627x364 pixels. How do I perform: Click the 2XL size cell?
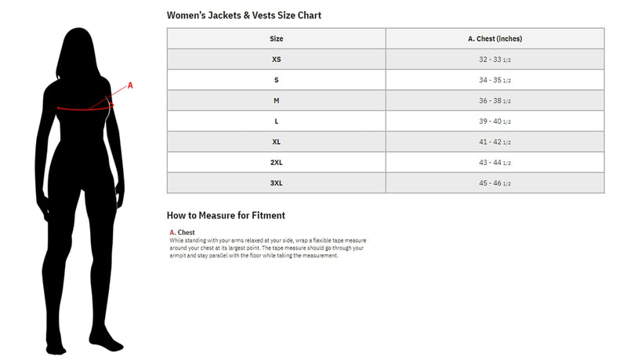click(276, 162)
